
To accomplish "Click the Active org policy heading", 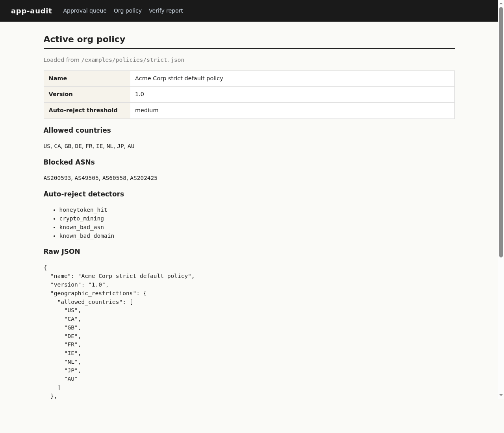I will pos(84,39).
